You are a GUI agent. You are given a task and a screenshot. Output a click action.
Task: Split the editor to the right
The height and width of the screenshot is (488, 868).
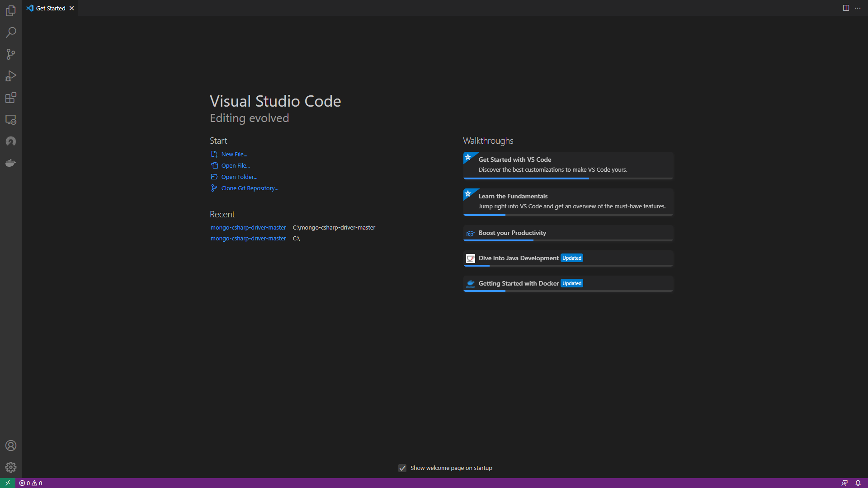(846, 8)
